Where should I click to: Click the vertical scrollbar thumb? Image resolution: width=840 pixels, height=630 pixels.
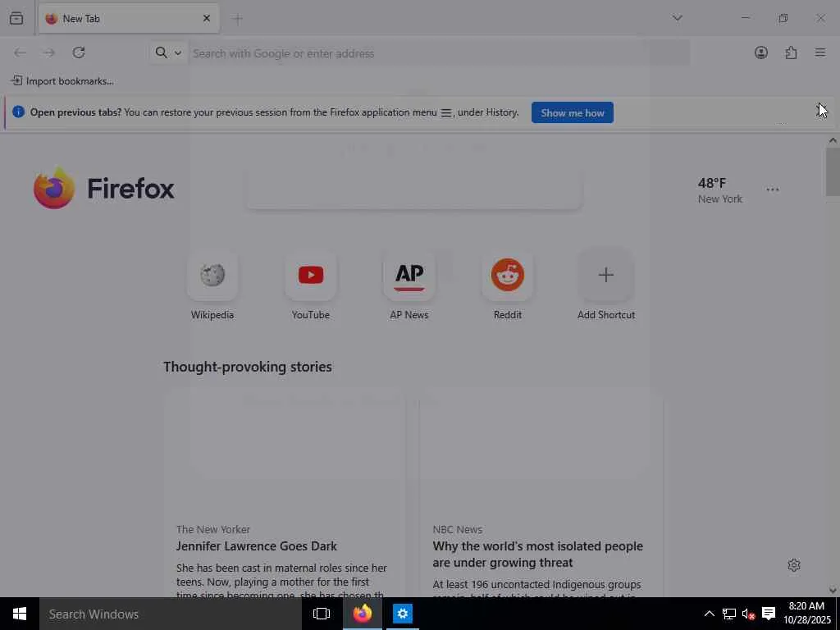point(833,171)
